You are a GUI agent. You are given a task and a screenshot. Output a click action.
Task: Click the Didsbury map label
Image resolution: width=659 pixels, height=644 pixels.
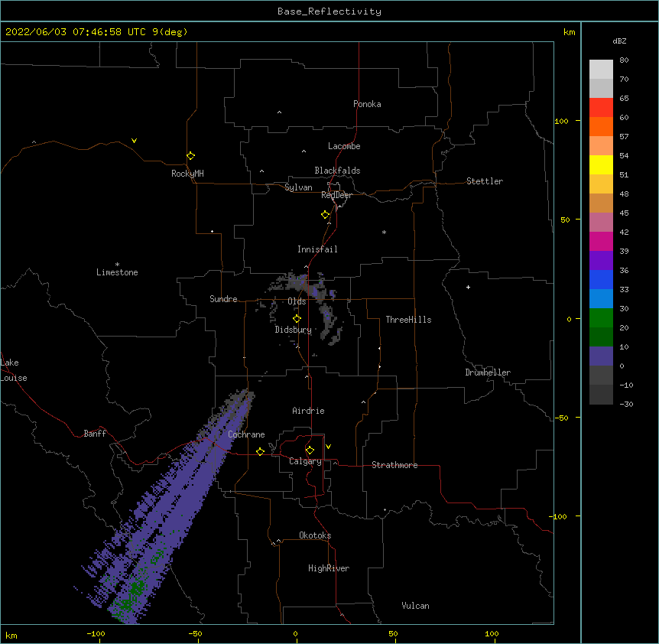(x=294, y=330)
